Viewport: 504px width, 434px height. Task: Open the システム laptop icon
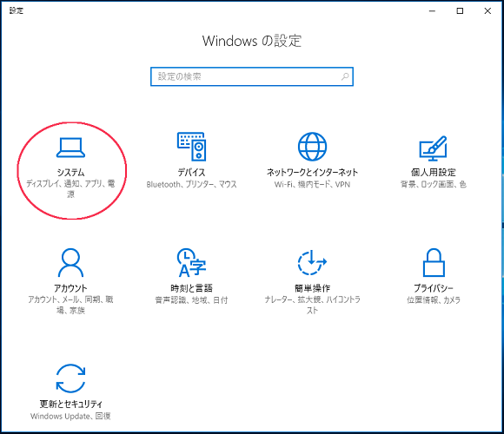tap(70, 148)
